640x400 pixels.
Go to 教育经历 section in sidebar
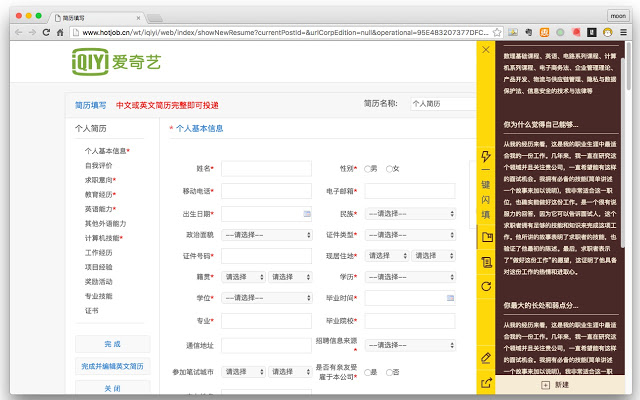[100, 194]
